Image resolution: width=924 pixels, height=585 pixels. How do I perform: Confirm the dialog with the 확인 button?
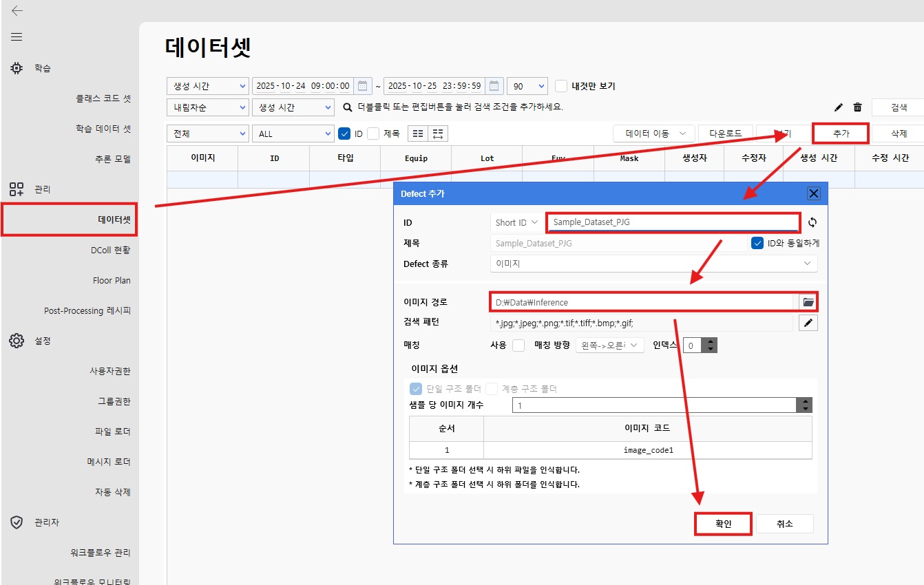[723, 523]
